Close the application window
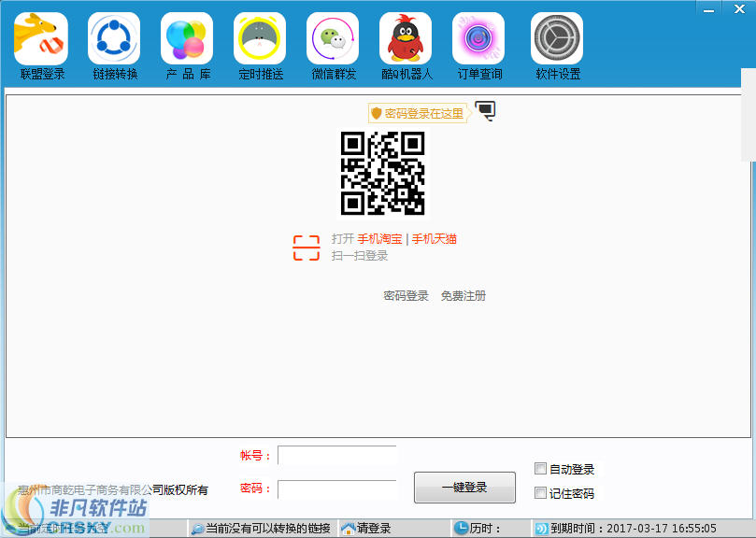The height and width of the screenshot is (538, 756). (x=739, y=8)
